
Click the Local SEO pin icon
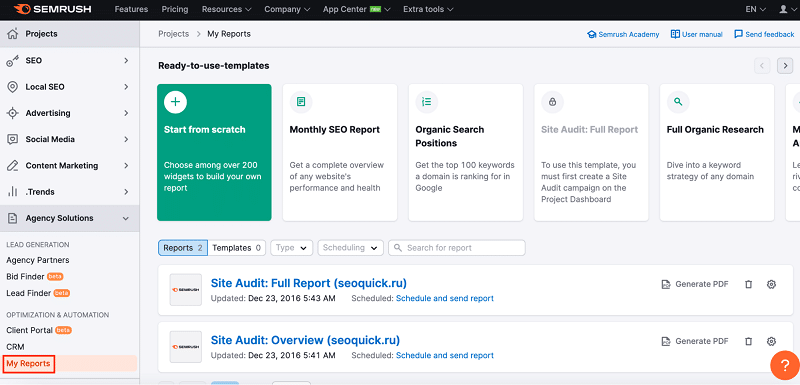pyautogui.click(x=13, y=87)
